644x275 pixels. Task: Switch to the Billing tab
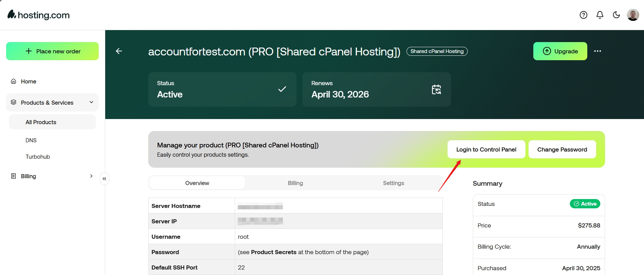[296, 183]
